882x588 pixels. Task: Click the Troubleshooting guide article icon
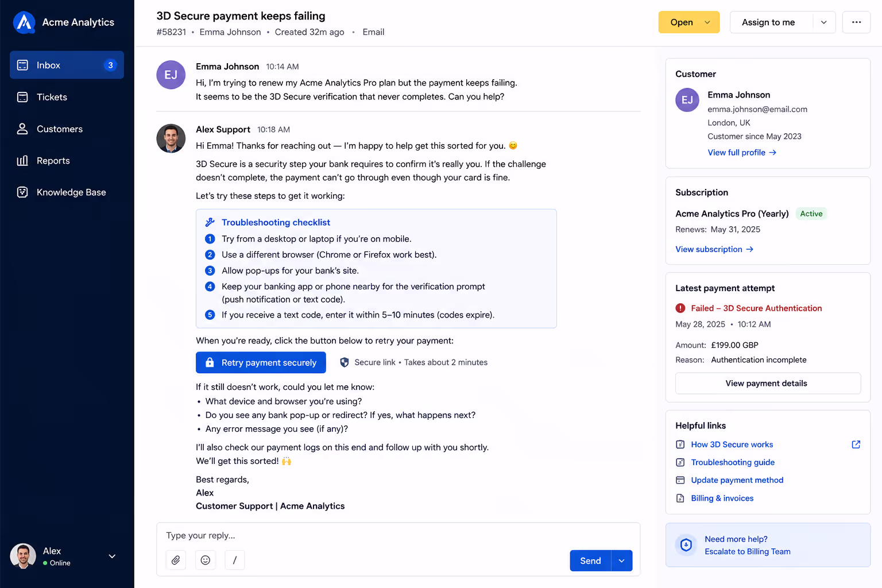(x=680, y=462)
